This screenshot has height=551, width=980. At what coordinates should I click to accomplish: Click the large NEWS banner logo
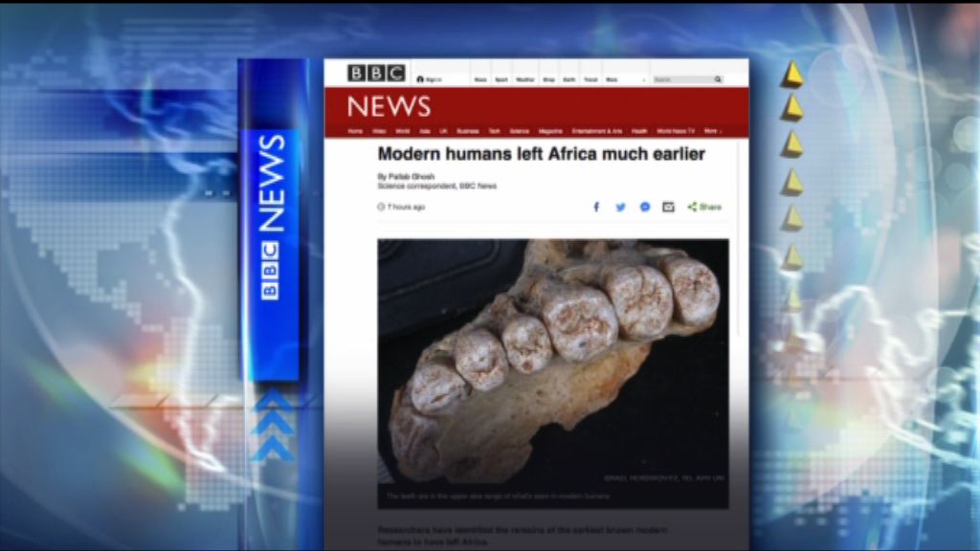pyautogui.click(x=389, y=106)
